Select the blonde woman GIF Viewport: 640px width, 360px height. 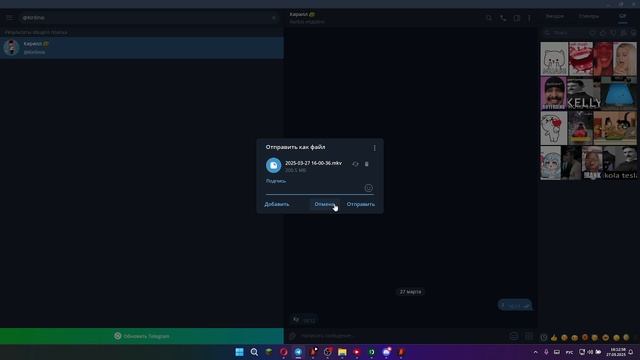(x=624, y=58)
